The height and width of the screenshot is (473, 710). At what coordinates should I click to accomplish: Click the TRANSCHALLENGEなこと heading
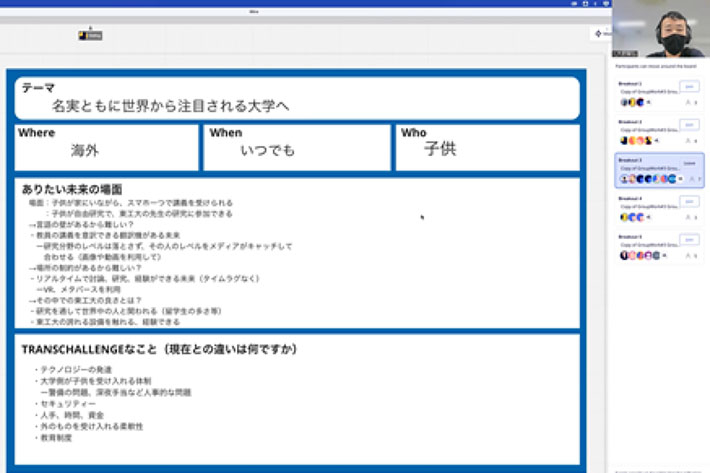(x=160, y=349)
